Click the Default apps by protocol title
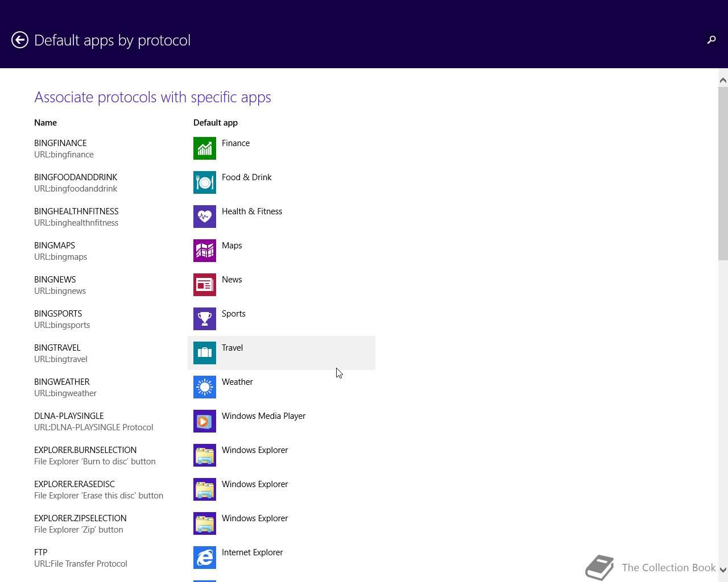Screen dimensions: 728x582 (x=112, y=40)
